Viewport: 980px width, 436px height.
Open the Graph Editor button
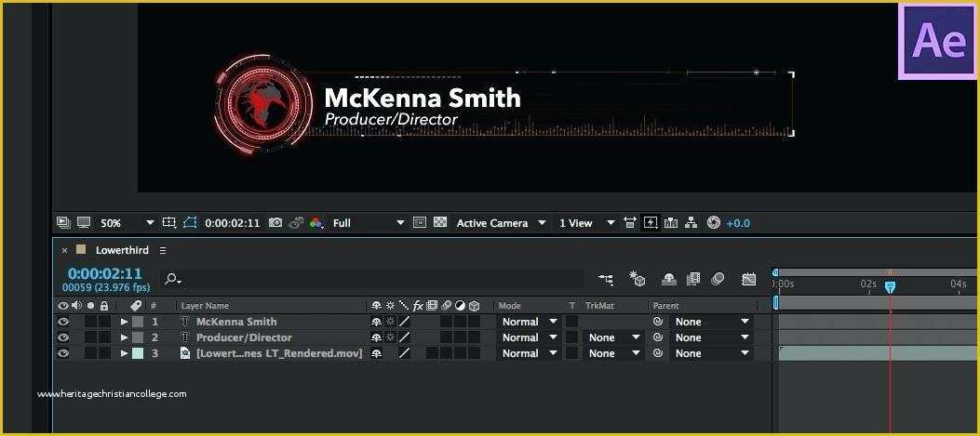tap(749, 279)
